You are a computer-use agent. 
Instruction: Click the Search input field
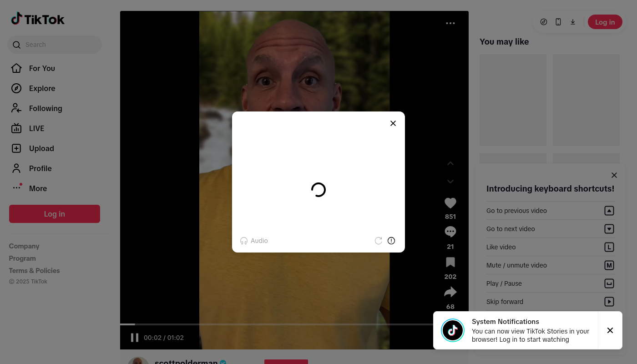[x=59, y=45]
